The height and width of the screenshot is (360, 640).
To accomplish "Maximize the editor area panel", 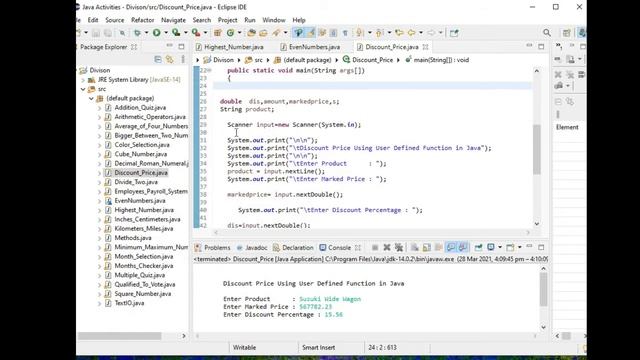I will (541, 47).
